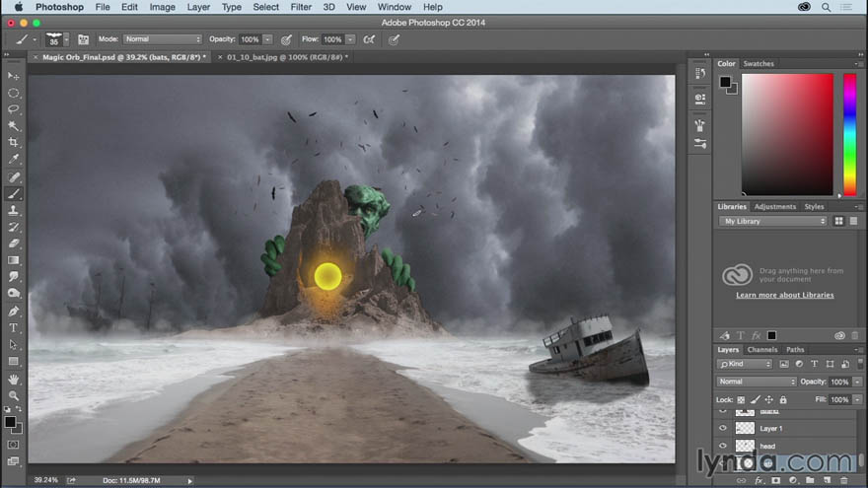868x488 pixels.
Task: Add a layer mask
Action: [775, 480]
